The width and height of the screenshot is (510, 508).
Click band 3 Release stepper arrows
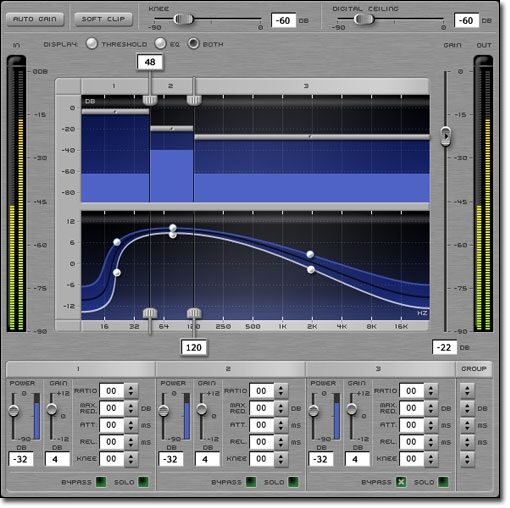click(x=431, y=442)
